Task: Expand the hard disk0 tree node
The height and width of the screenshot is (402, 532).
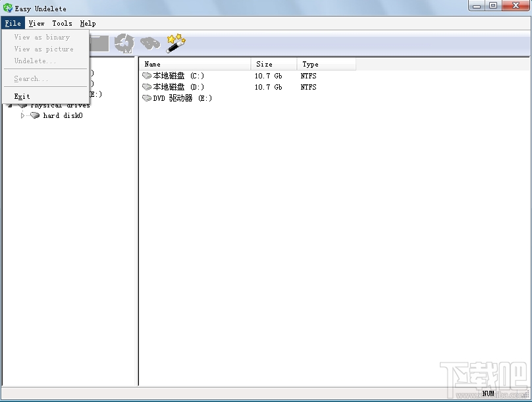Action: 22,115
